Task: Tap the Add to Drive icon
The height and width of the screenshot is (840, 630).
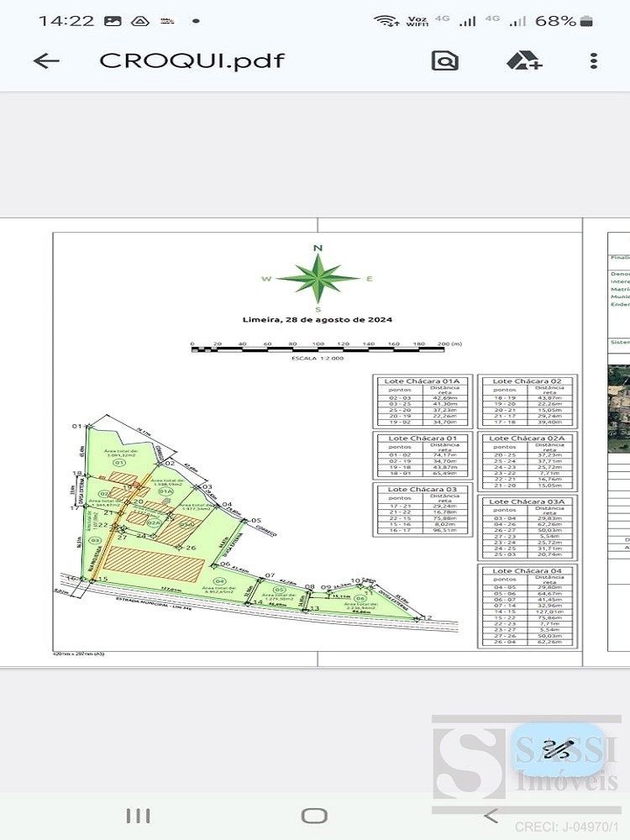Action: [x=524, y=60]
